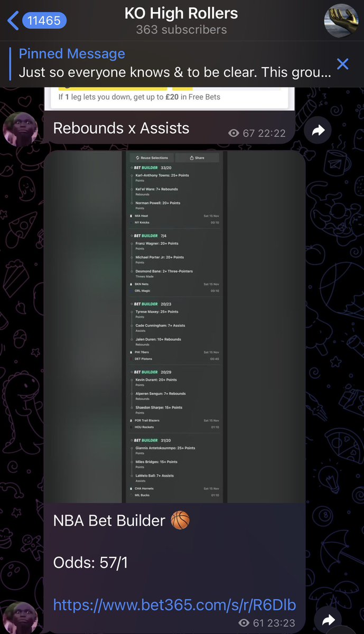Open KO High Rollers channel title info
This screenshot has width=364, height=634.
pos(182,13)
